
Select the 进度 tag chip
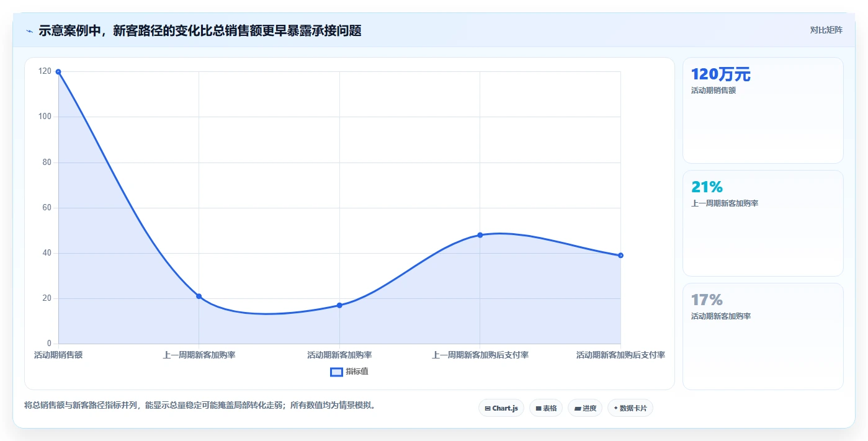[x=585, y=408]
